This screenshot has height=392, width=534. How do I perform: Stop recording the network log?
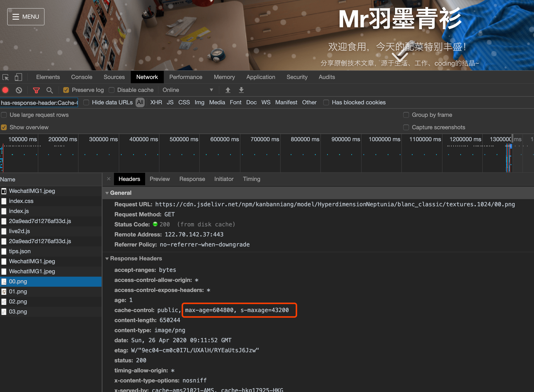pos(5,90)
